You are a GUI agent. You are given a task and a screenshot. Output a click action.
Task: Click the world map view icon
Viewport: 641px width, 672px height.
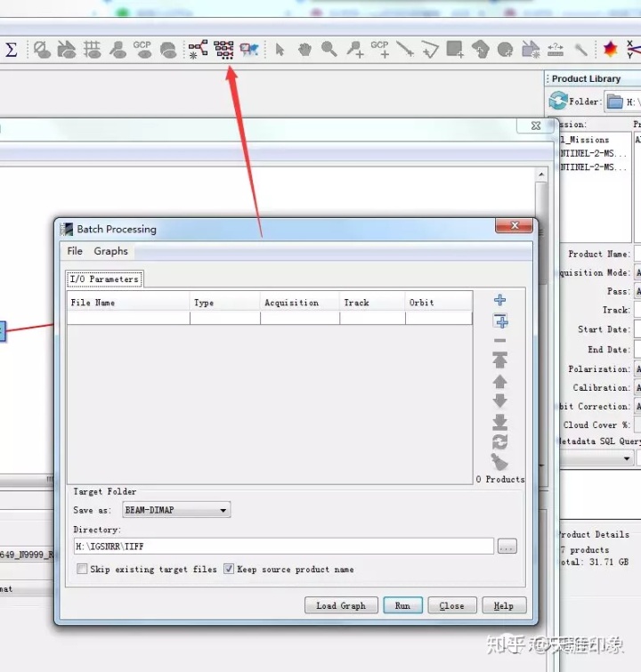coord(249,50)
